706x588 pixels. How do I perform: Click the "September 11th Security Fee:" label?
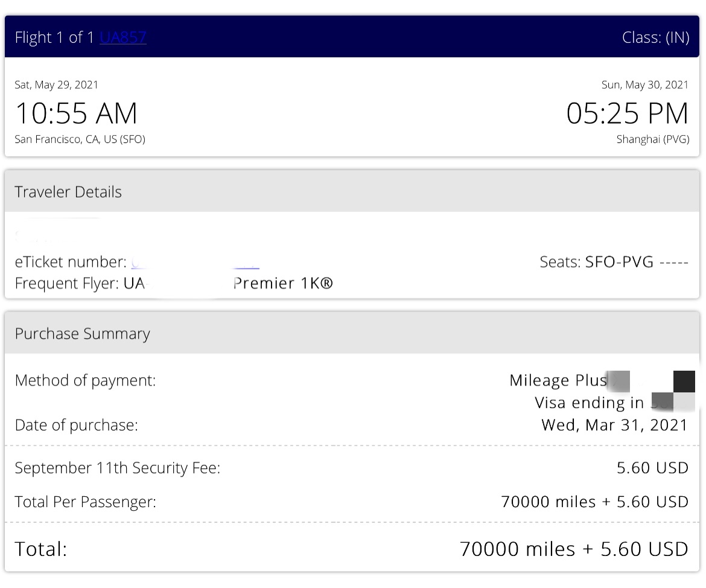click(118, 468)
